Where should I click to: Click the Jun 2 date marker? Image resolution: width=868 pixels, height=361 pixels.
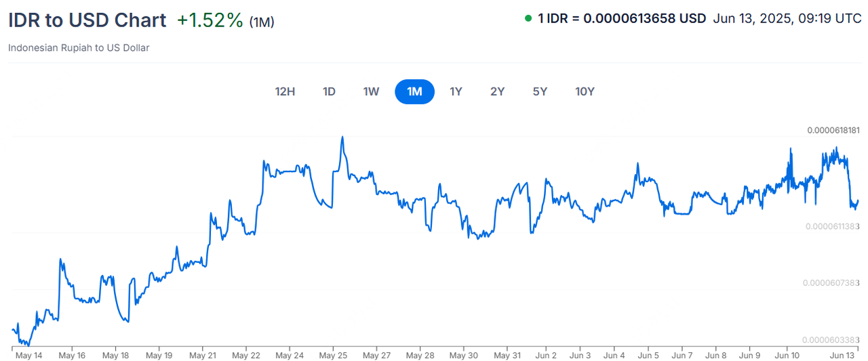coord(545,355)
